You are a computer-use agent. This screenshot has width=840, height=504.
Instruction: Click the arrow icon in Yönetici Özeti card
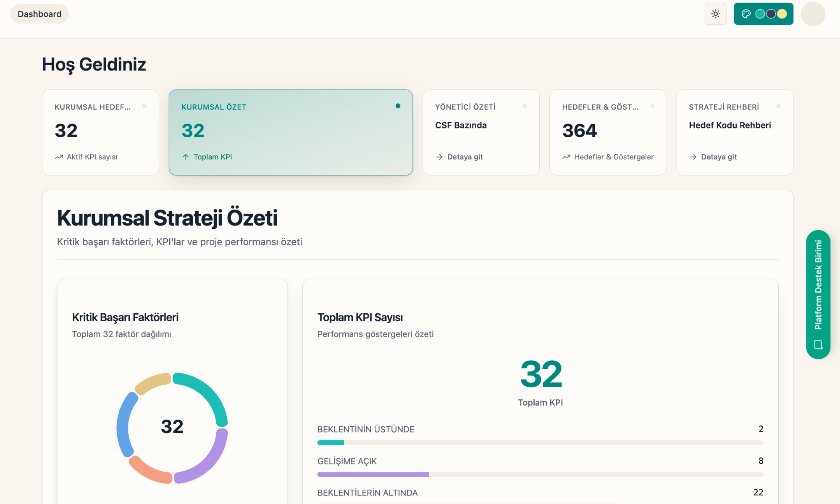click(439, 157)
